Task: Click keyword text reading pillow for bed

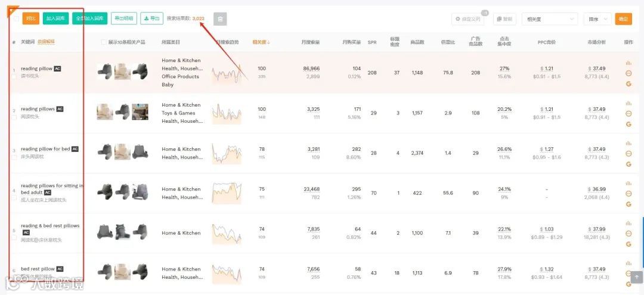Action: [x=45, y=149]
